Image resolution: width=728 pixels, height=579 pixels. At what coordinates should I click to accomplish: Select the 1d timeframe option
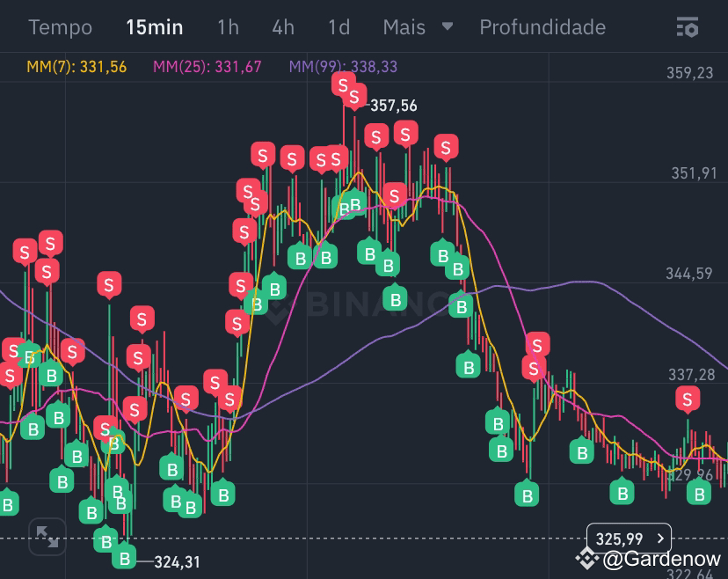[338, 27]
